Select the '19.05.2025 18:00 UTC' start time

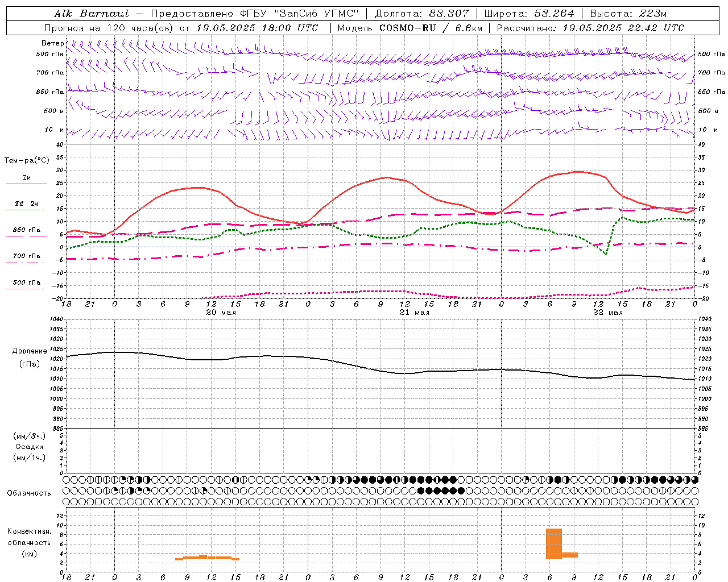(x=257, y=28)
